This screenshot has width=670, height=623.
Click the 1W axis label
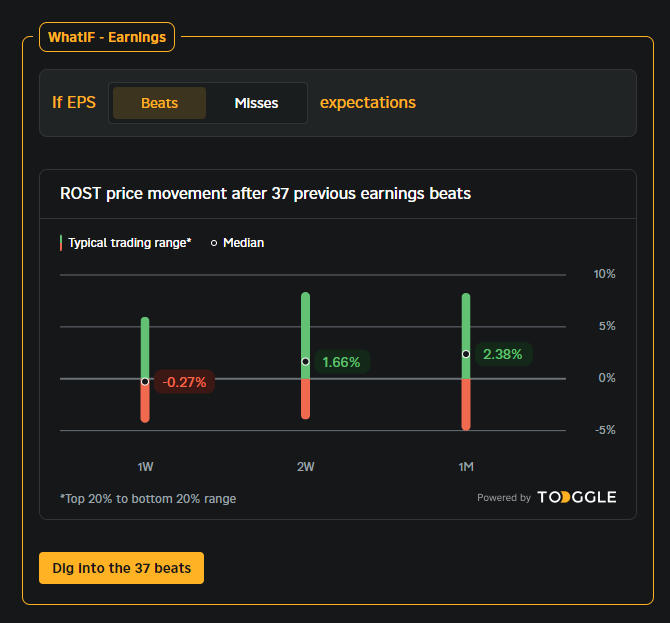click(145, 467)
